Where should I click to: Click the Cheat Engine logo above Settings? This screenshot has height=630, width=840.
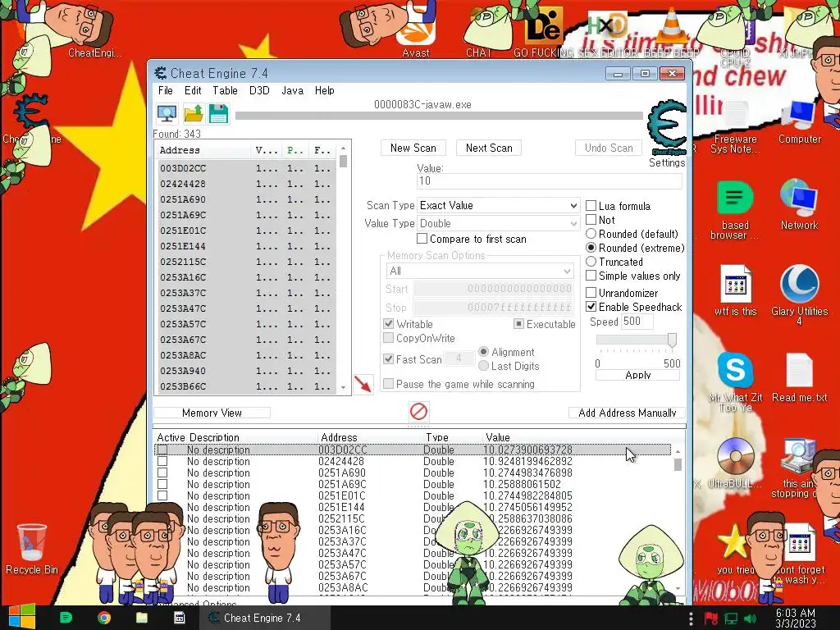pyautogui.click(x=666, y=127)
